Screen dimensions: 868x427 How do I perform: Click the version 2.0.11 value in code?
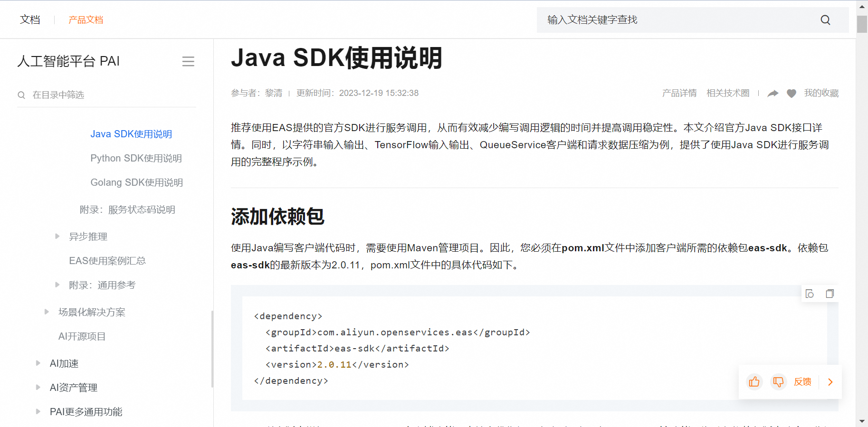[x=334, y=365]
